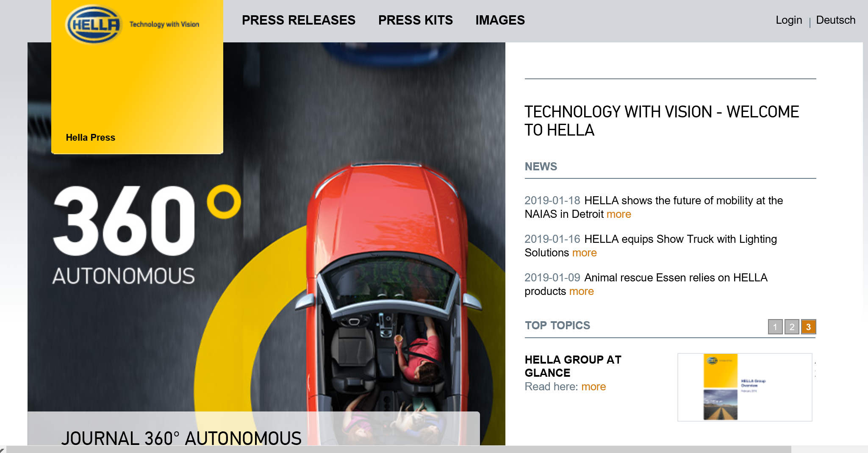Open 'more' for NAIAS in Detroit news
Screen dimensions: 868x453
coord(619,214)
